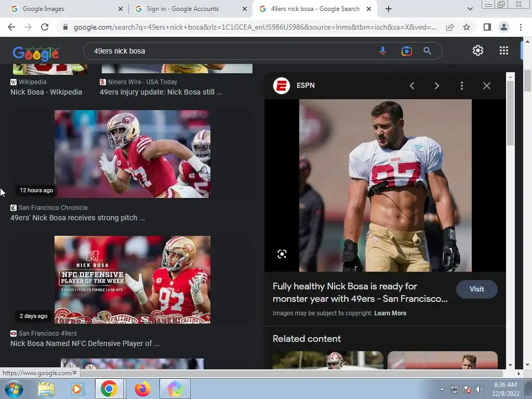Viewport: 532px width, 399px height.
Task: Switch to Chrome in taskbar
Action: [x=109, y=389]
